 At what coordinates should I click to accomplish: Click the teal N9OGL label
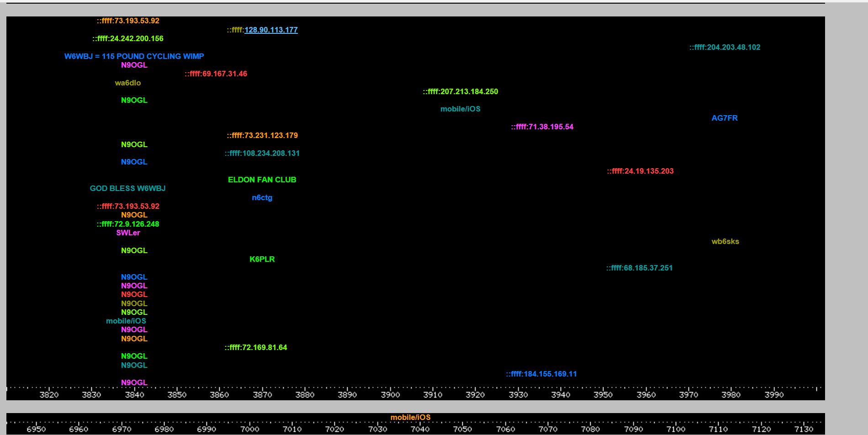[x=134, y=365]
